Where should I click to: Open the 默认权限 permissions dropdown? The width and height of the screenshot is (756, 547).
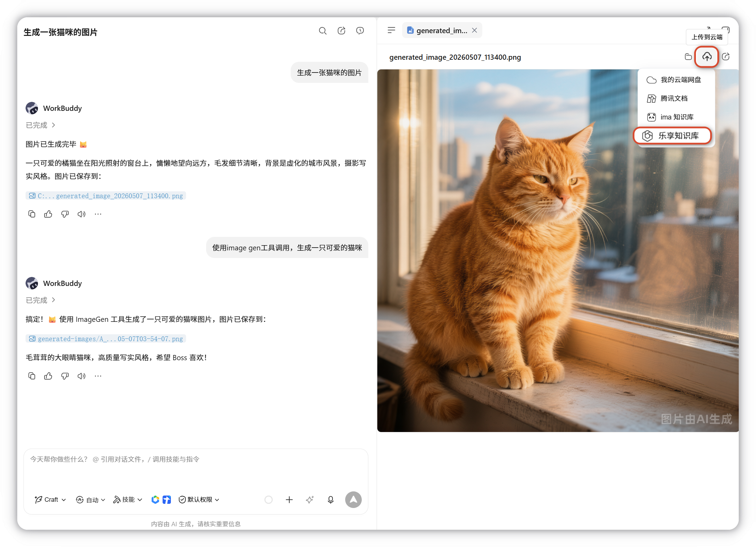click(199, 500)
